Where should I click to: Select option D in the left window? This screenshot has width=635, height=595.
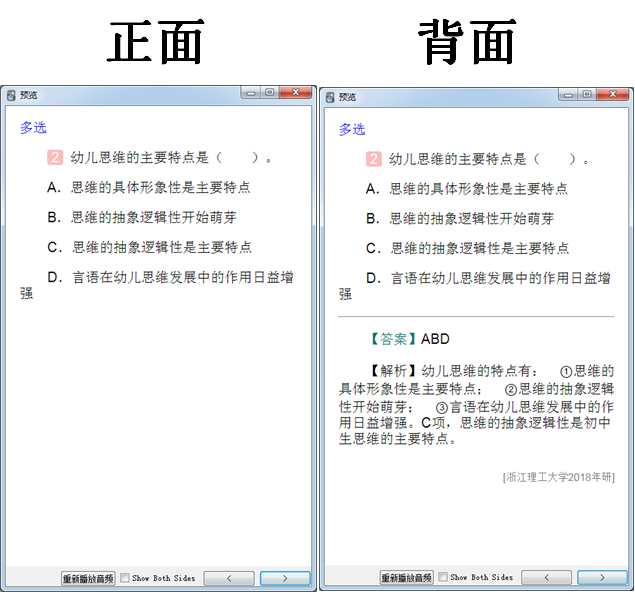pos(157,285)
